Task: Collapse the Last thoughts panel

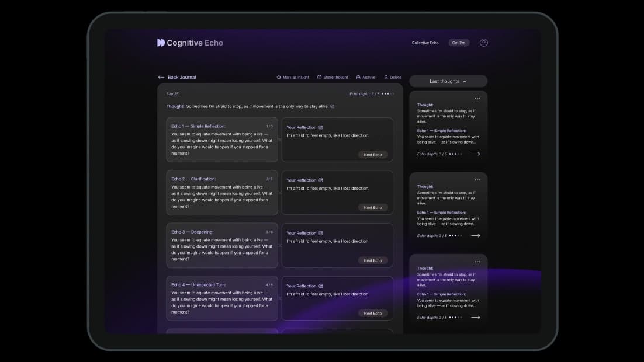Action: pyautogui.click(x=465, y=81)
